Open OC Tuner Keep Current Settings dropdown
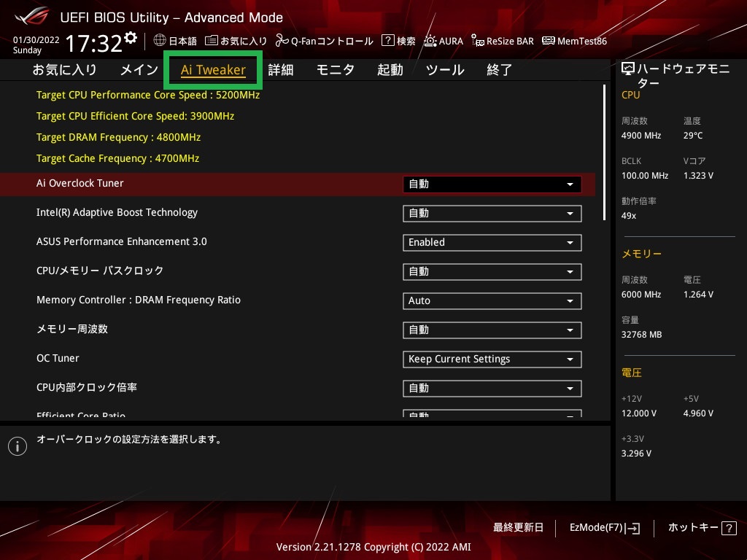 pos(492,359)
